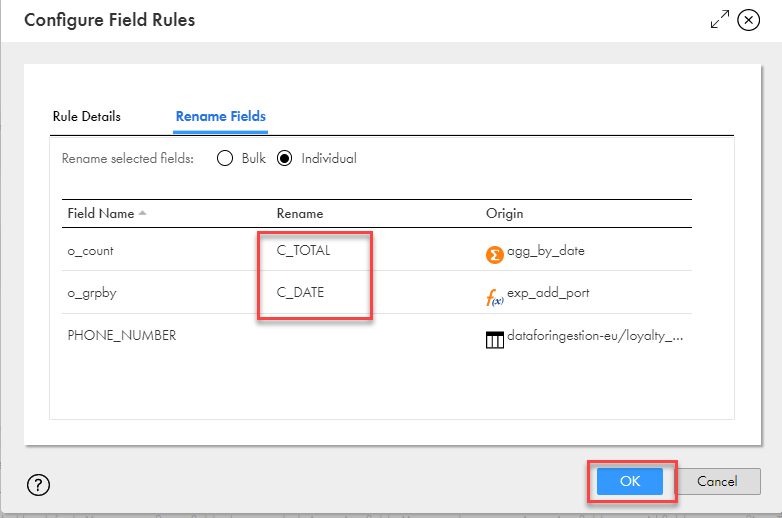Click the table source icon beside dataforingestion-eu
The height and width of the screenshot is (518, 782).
coord(494,339)
